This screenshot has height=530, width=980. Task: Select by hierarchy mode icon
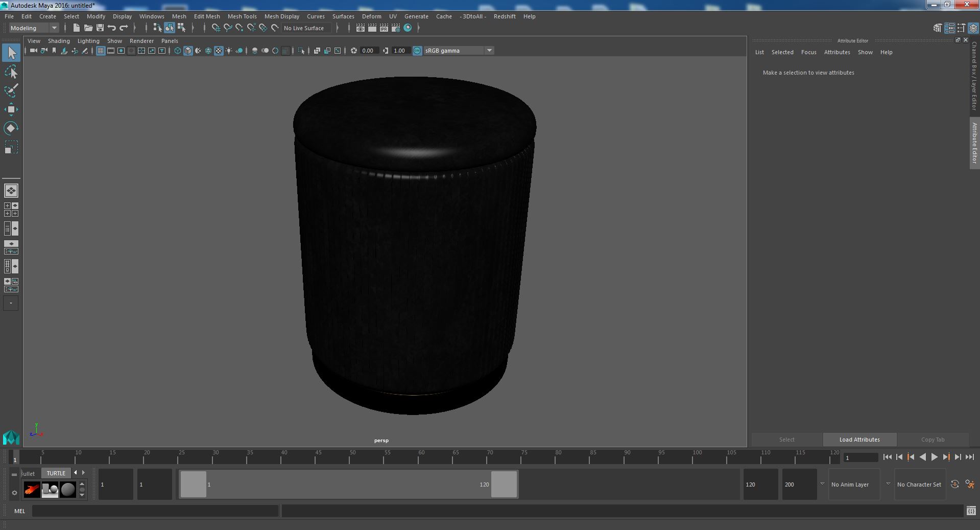pos(157,28)
